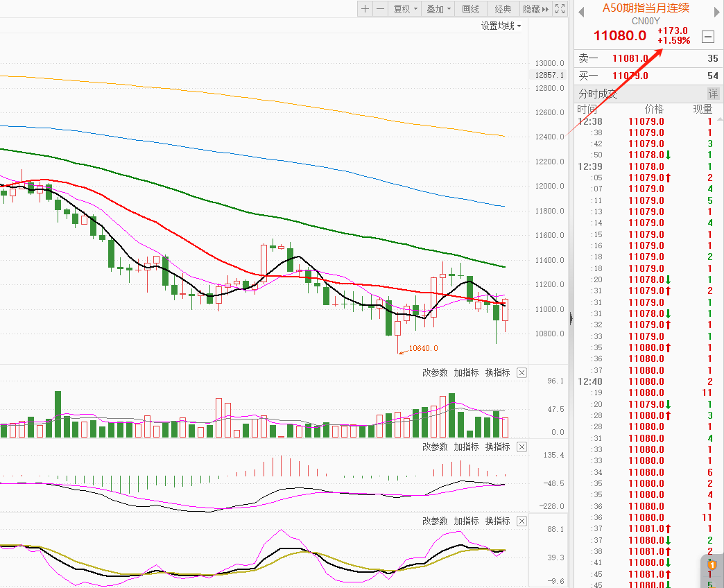Screen dimensions: 724x588
Task: Click the minus box beside price change
Action: point(708,37)
